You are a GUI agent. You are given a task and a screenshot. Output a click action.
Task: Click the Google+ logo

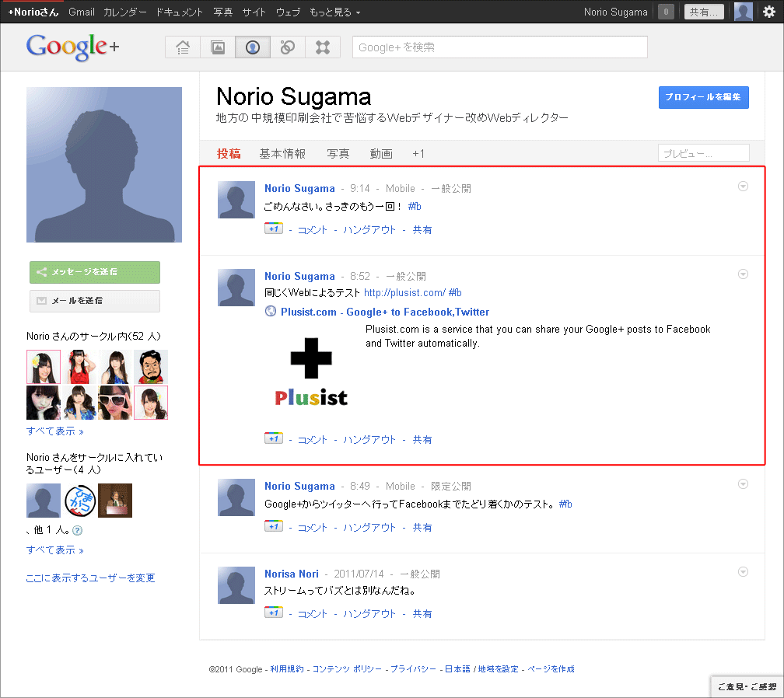pyautogui.click(x=72, y=47)
